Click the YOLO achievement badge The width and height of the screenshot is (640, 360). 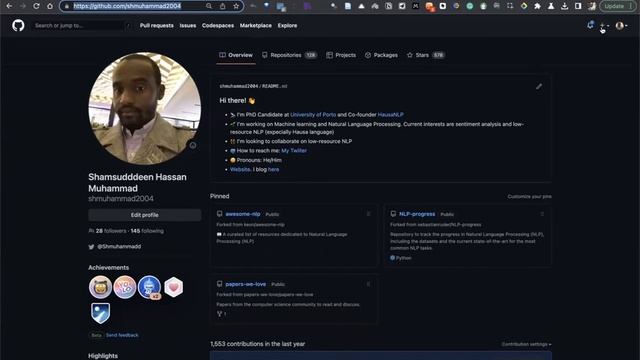124,287
